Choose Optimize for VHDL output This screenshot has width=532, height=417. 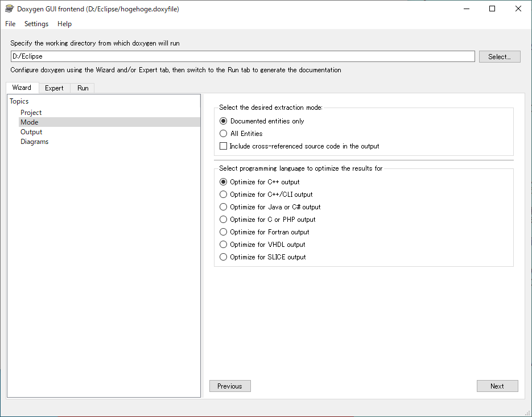(262, 244)
